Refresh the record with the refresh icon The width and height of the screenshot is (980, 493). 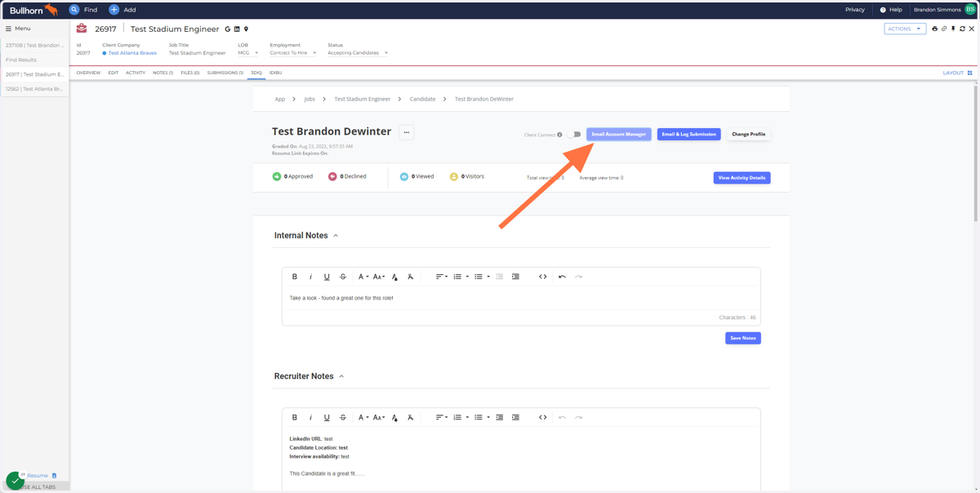[962, 29]
